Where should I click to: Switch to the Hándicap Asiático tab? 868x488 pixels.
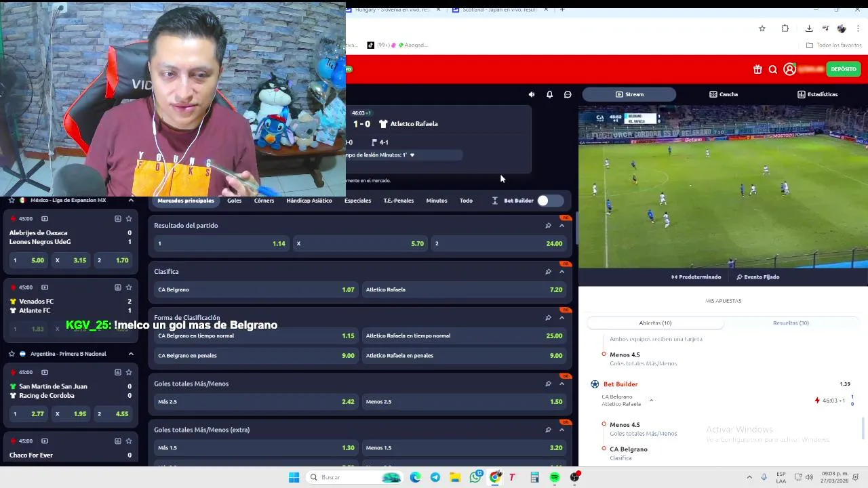coord(309,201)
